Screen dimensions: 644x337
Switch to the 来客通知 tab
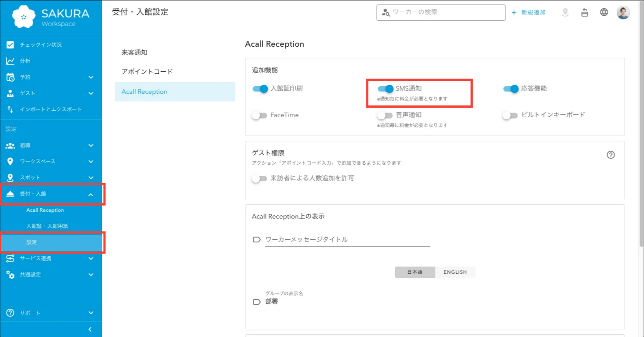pos(135,53)
